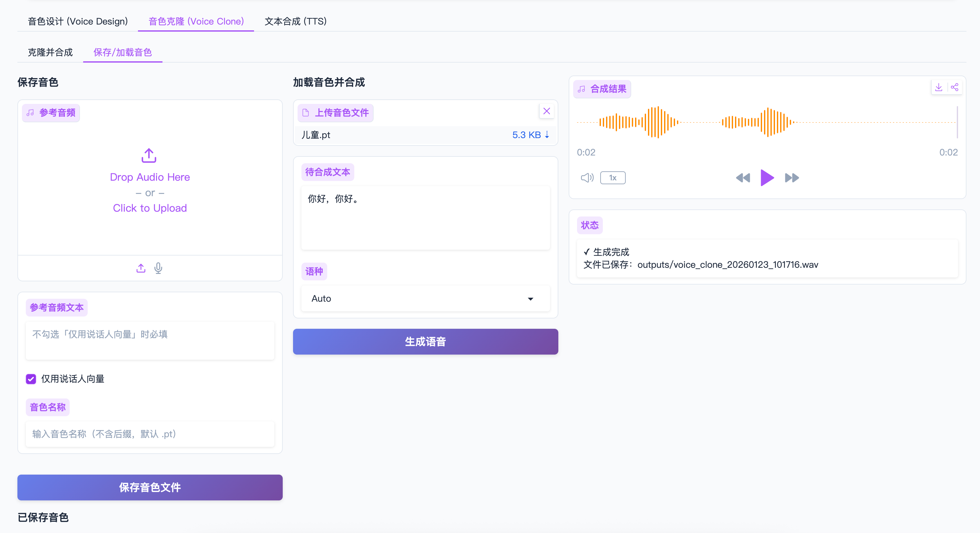Switch to 音色设计 (Voice Design) tab

pyautogui.click(x=78, y=21)
